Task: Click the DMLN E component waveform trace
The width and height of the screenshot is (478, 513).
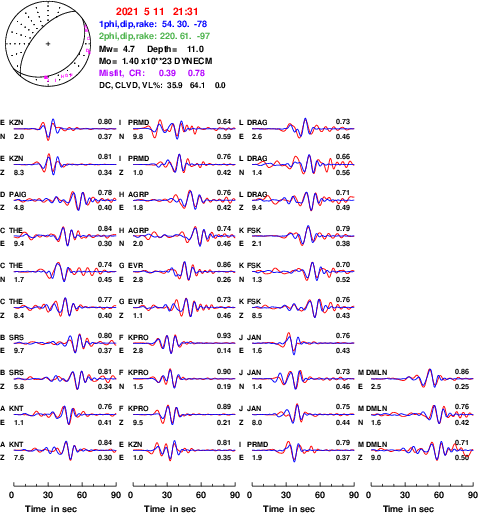Action: (x=422, y=379)
